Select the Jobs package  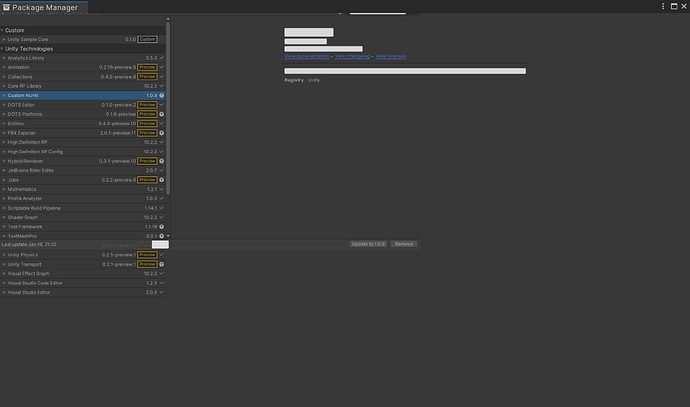83,180
